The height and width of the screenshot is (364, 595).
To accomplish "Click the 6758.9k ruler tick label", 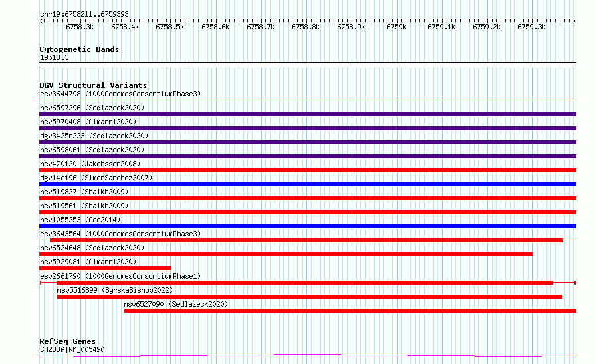I will click(351, 27).
